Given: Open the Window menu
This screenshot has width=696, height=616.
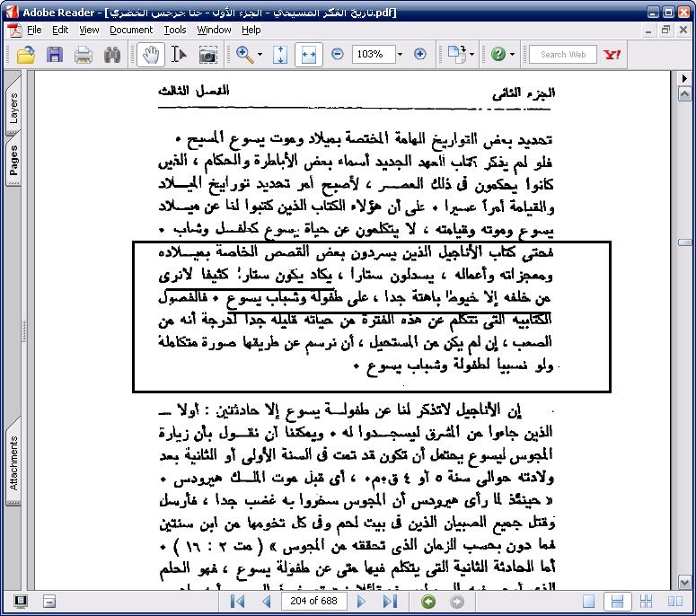Looking at the screenshot, I should point(214,30).
